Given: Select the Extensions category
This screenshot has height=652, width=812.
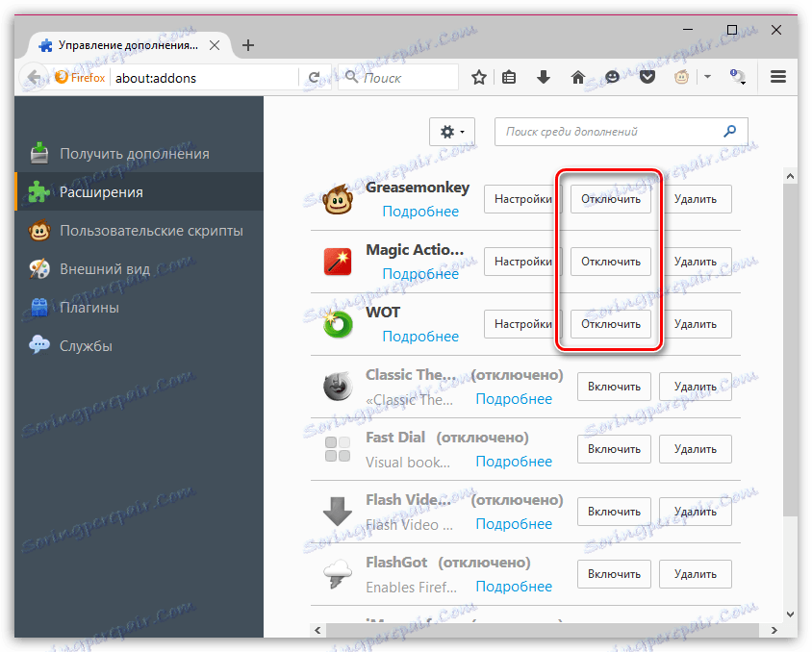Looking at the screenshot, I should (x=139, y=192).
